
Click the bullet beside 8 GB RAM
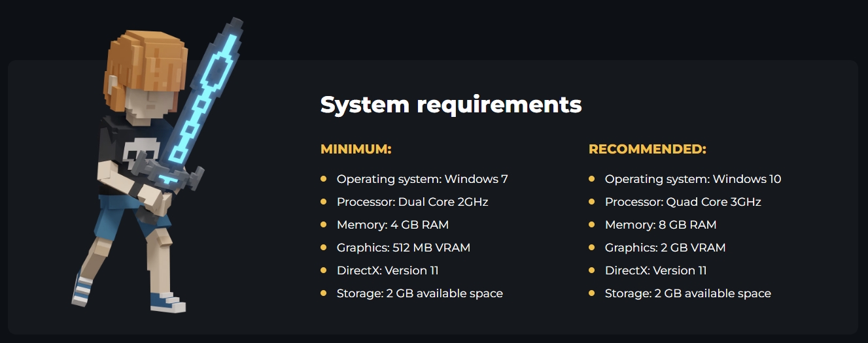[591, 224]
